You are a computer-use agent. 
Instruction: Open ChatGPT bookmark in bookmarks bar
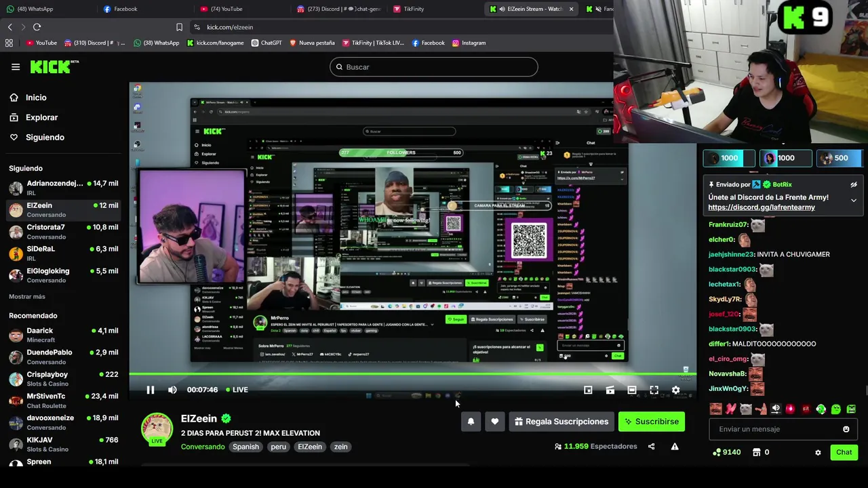click(266, 43)
